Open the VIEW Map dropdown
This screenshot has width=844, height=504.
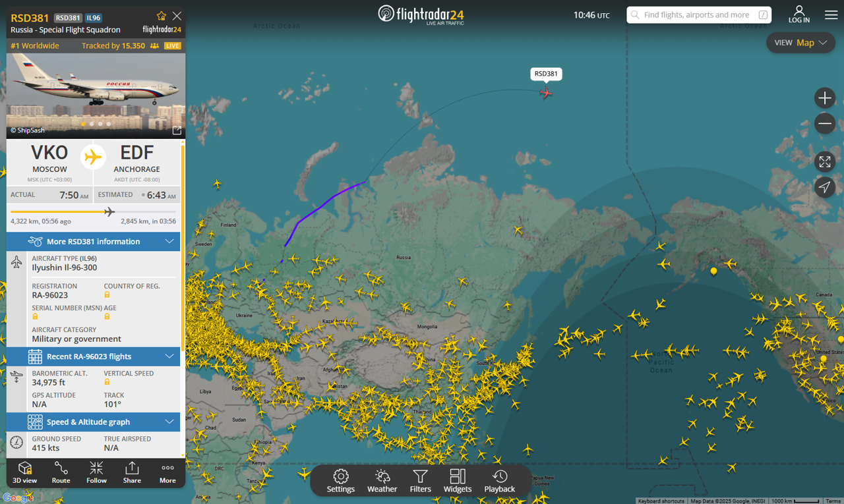click(x=800, y=43)
